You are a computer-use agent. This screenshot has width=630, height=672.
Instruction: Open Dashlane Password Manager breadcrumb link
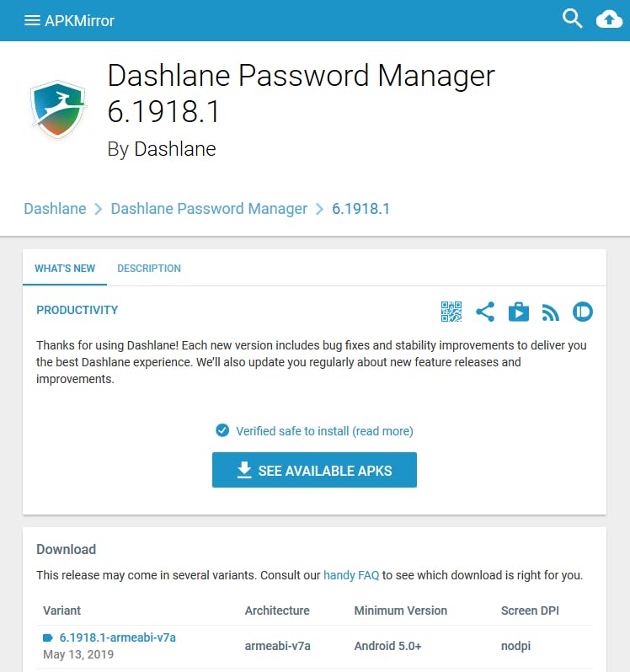click(209, 209)
